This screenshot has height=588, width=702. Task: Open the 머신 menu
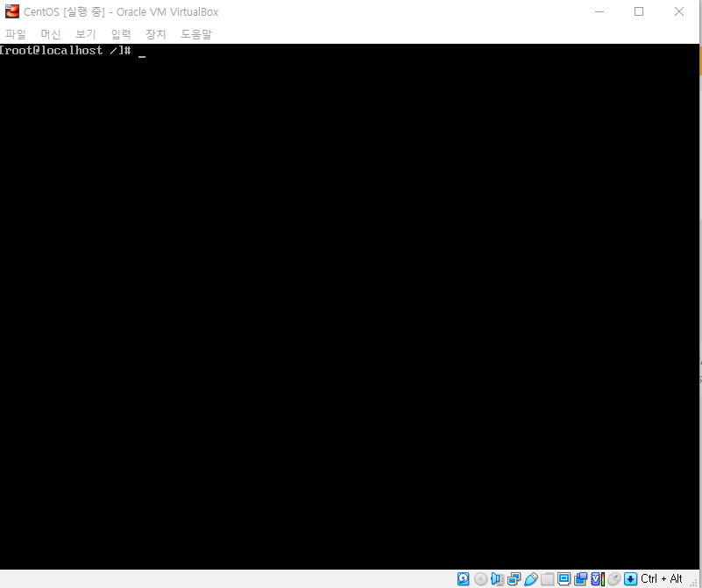[51, 34]
